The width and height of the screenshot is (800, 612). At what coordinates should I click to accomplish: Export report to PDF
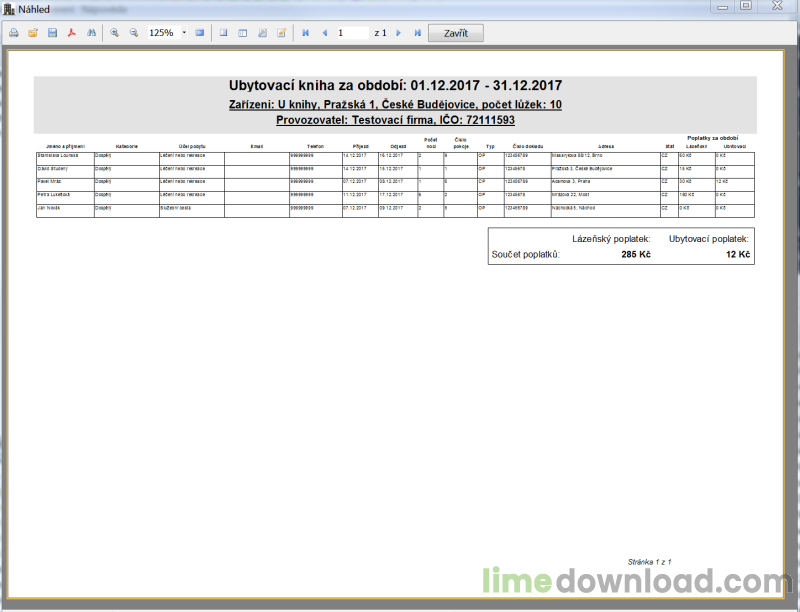[x=72, y=33]
